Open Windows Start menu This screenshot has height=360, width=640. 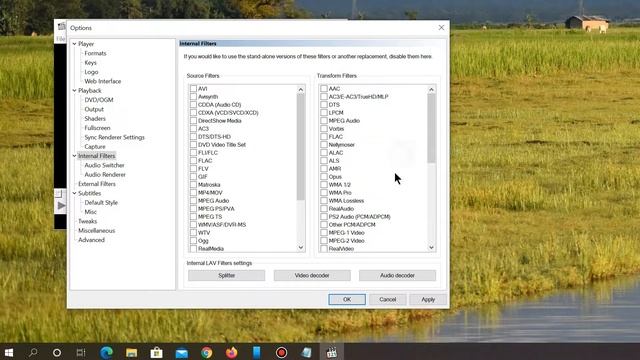coord(9,353)
